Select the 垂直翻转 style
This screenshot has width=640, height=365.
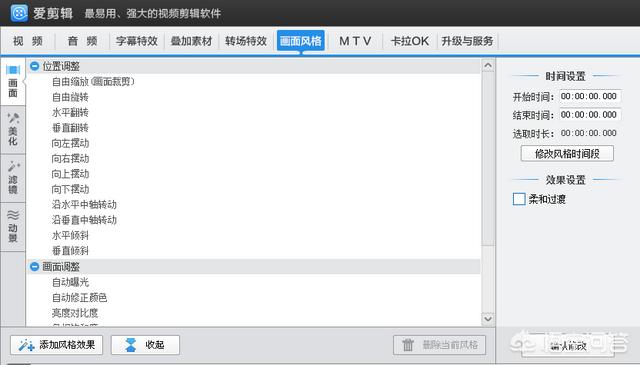click(70, 128)
